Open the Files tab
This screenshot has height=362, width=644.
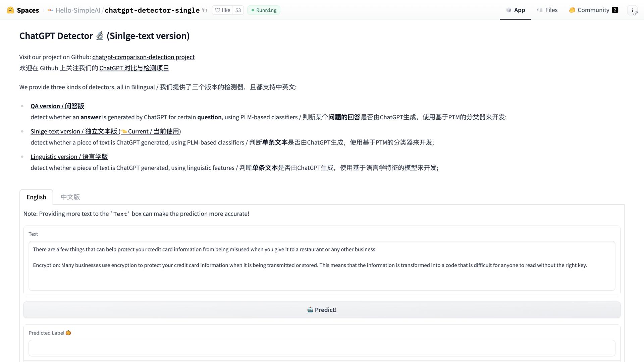coord(547,10)
